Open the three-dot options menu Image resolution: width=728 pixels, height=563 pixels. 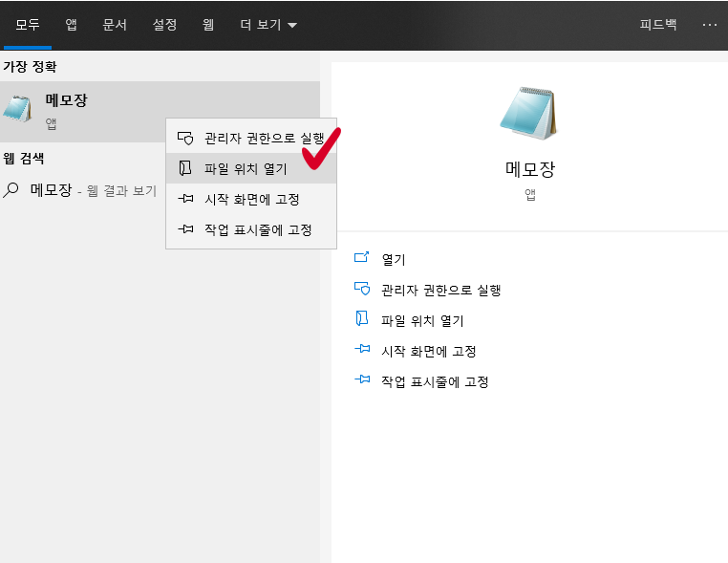pyautogui.click(x=710, y=25)
